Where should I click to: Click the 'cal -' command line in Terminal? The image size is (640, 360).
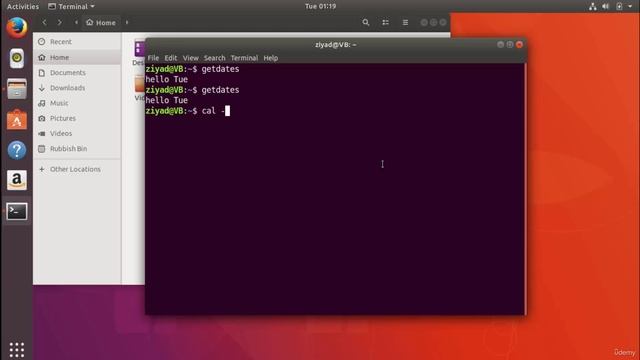click(188, 111)
